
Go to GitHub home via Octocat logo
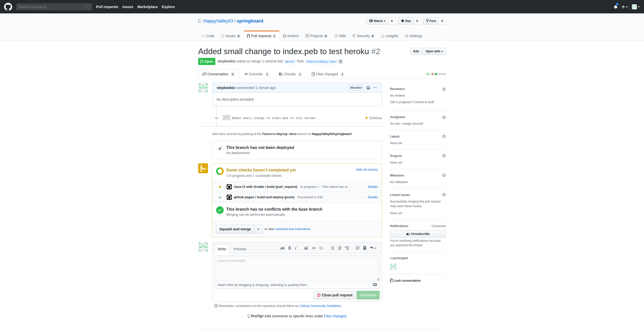click(8, 7)
